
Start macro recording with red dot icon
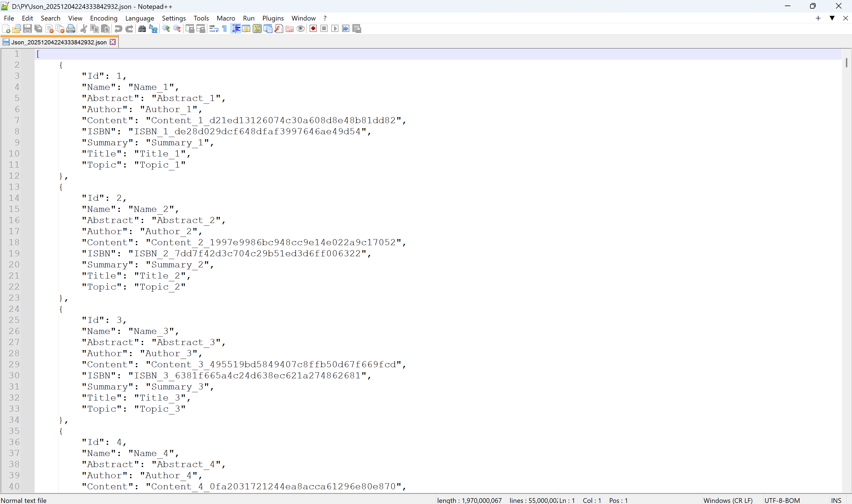[313, 29]
